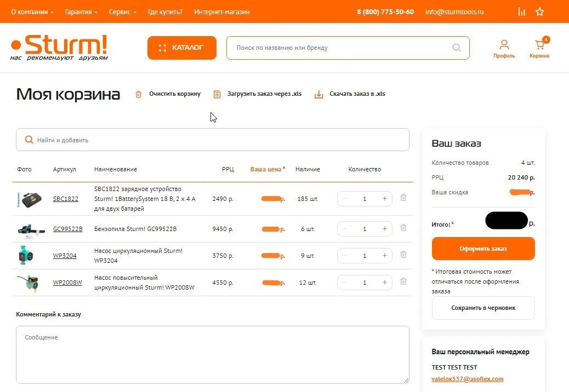This screenshot has width=569, height=392.
Task: Expand the Сервис dropdown menu
Action: point(122,11)
